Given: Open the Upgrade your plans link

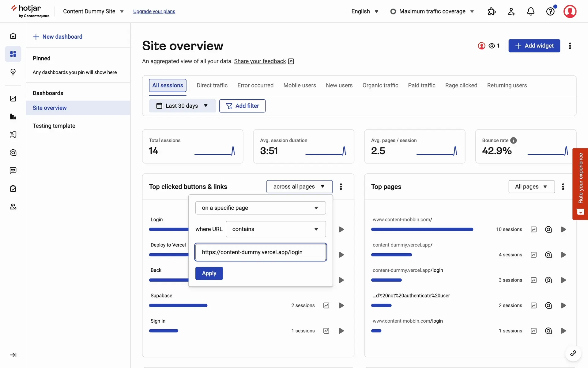Looking at the screenshot, I should (x=154, y=11).
